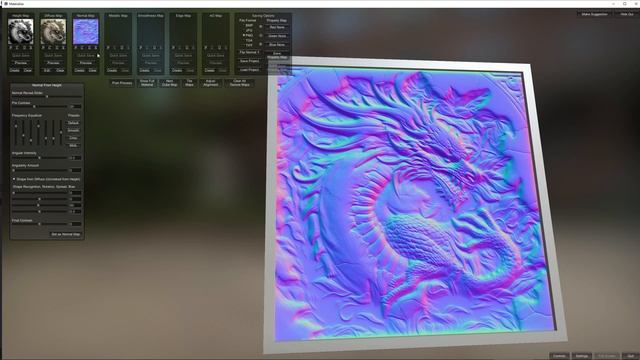Select the Height Map thumbnail

[20, 31]
